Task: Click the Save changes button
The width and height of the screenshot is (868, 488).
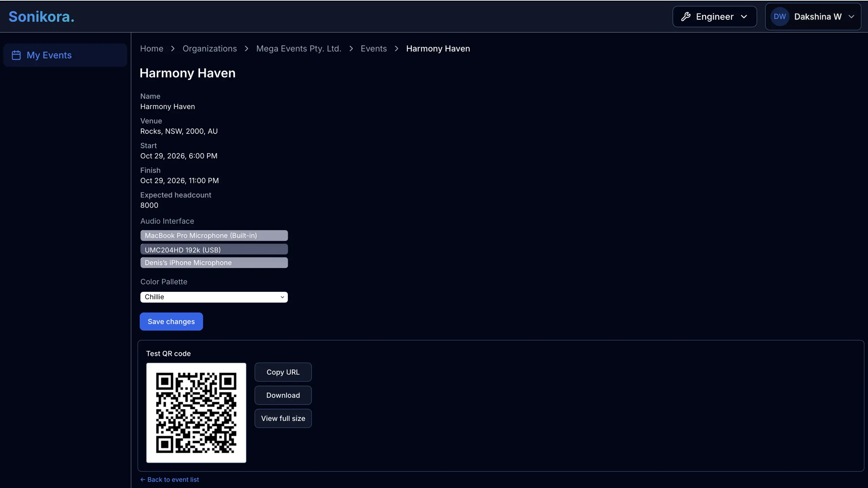Action: 171,321
